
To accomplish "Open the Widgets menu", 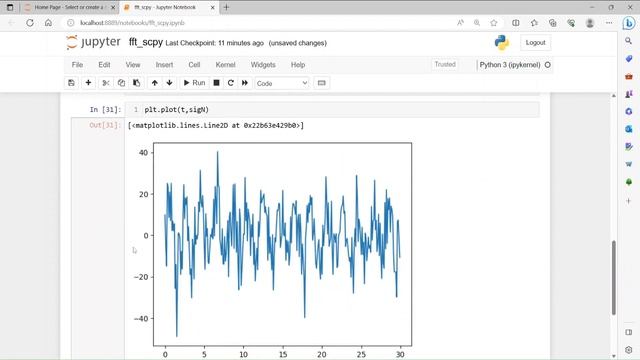I will [x=263, y=65].
